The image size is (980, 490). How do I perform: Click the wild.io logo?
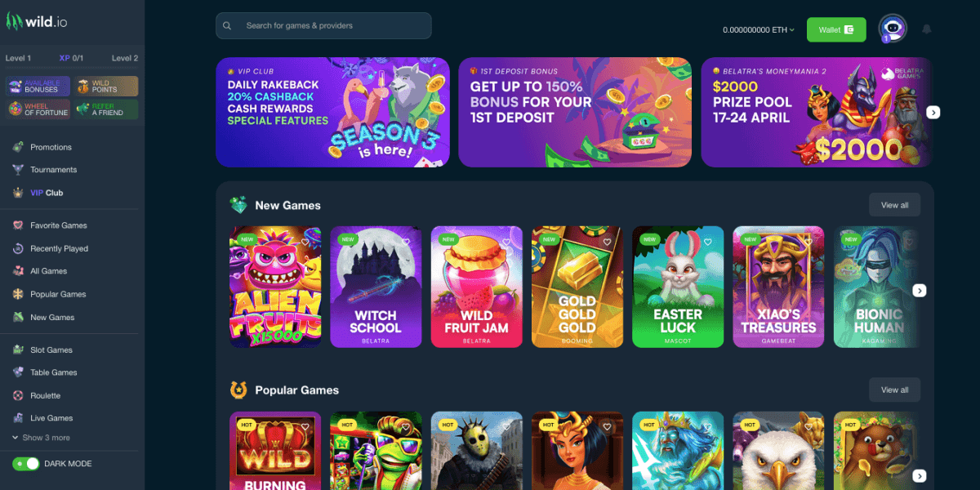tap(37, 21)
